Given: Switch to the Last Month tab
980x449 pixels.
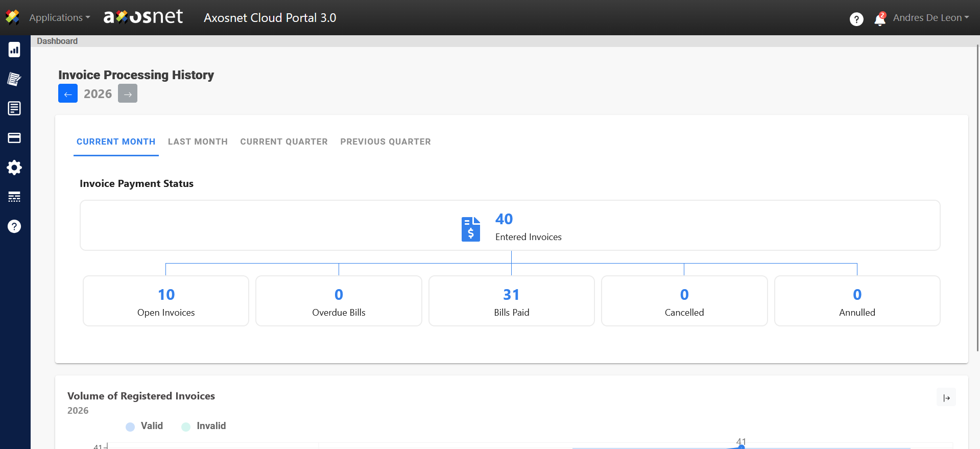Looking at the screenshot, I should [198, 141].
